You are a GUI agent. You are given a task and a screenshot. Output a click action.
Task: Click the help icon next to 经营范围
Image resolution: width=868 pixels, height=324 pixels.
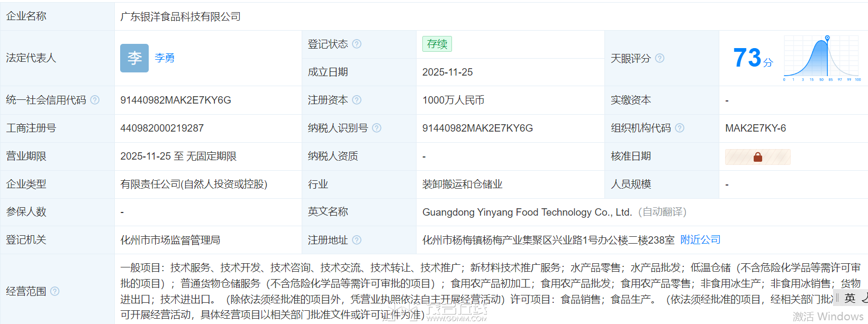[x=55, y=291]
